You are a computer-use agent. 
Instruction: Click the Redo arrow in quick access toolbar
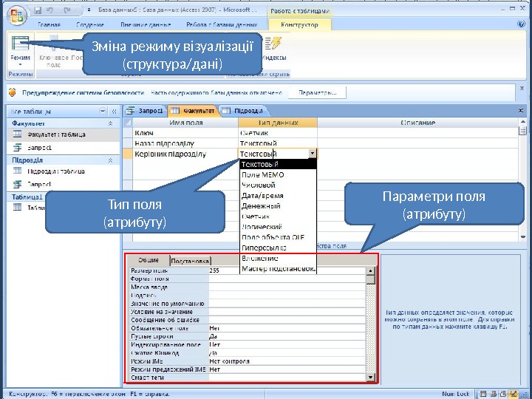67,10
